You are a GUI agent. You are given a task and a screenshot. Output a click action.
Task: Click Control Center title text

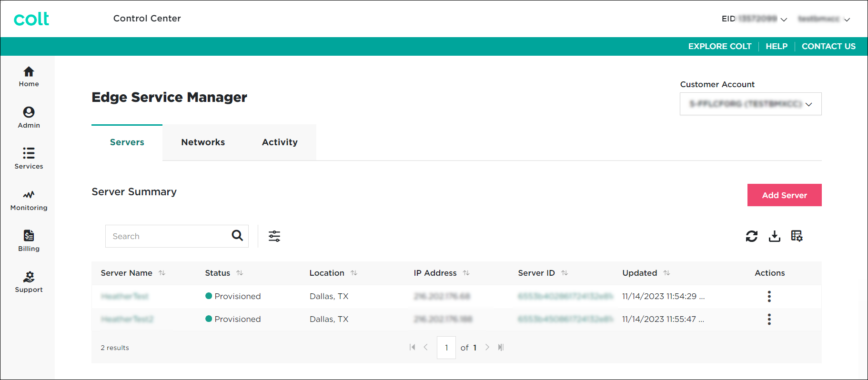click(147, 19)
